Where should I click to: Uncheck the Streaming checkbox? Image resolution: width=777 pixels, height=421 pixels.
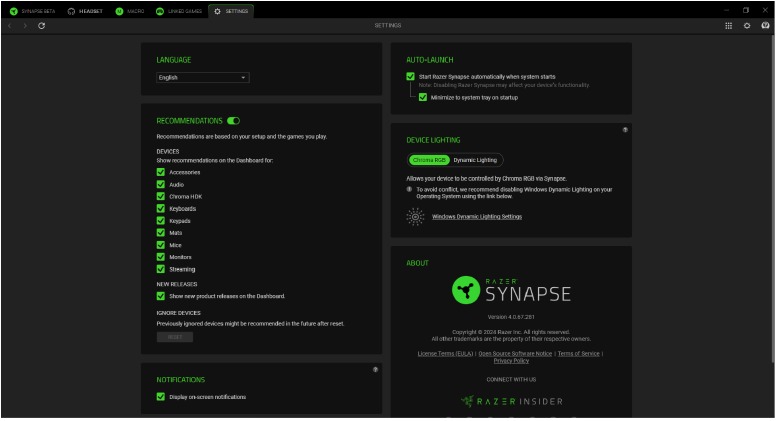161,269
